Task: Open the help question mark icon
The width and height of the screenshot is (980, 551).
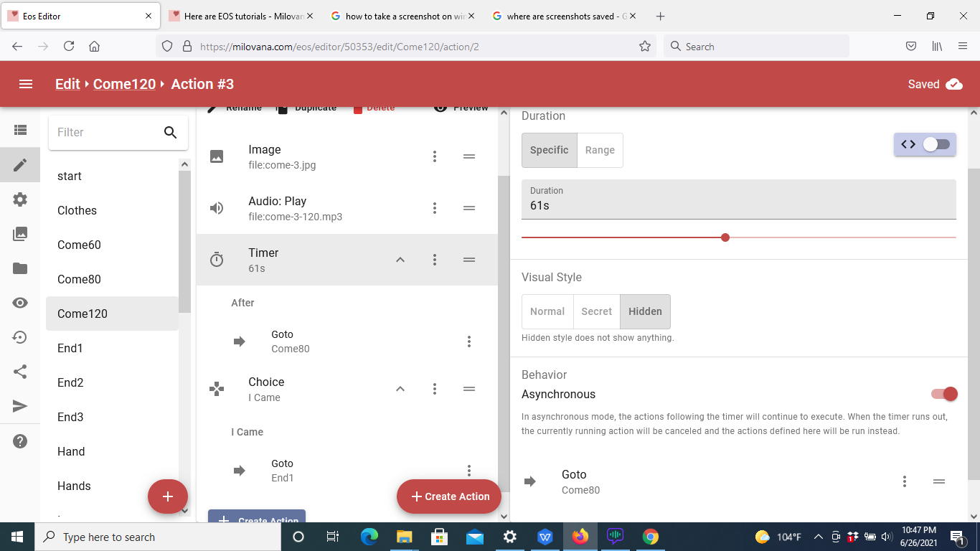Action: (x=20, y=441)
